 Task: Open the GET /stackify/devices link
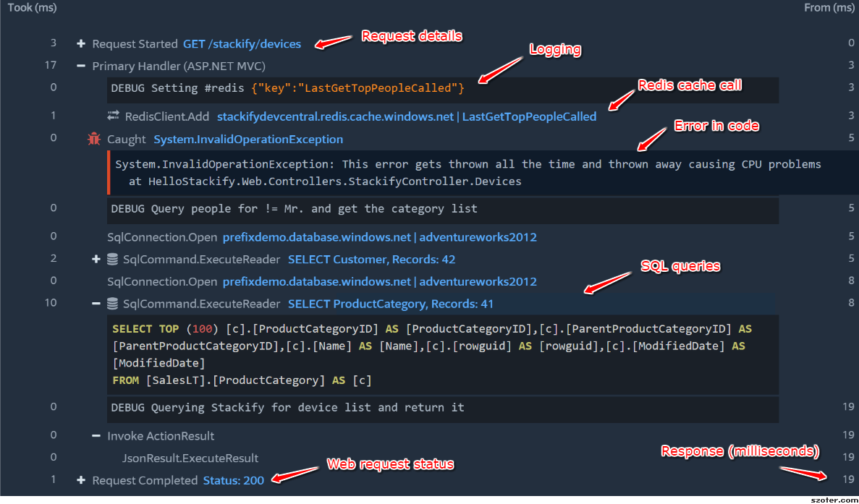242,43
